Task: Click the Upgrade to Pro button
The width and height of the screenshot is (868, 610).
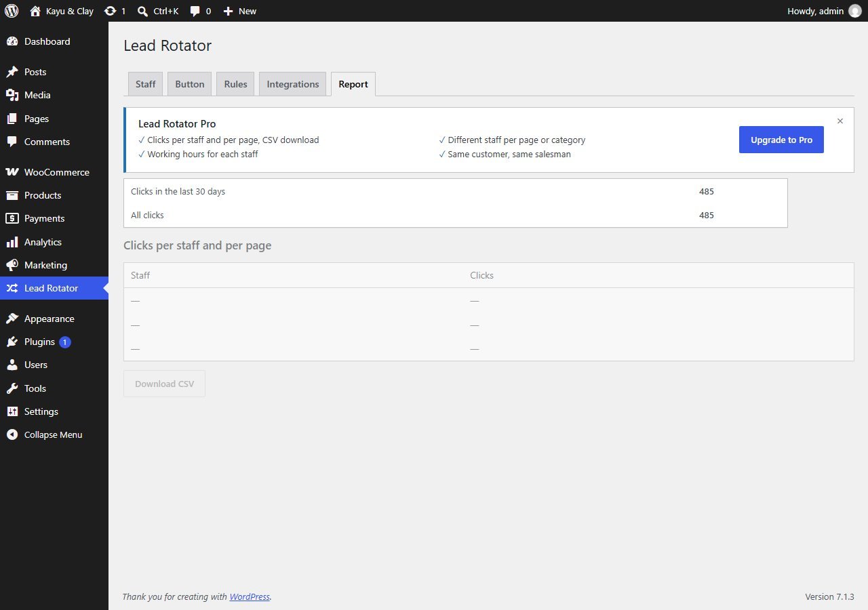Action: point(781,140)
